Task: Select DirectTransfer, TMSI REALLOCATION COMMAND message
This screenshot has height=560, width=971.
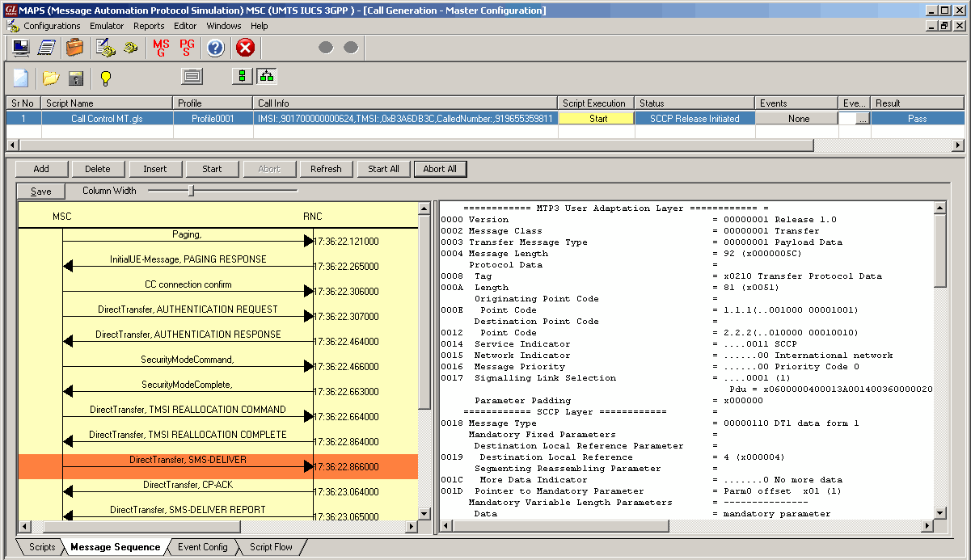Action: pos(188,410)
